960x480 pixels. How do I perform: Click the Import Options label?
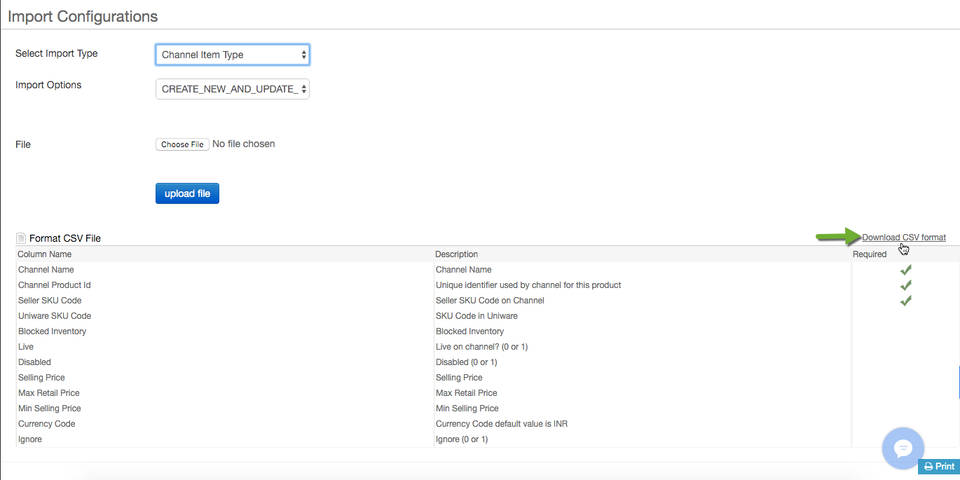(48, 85)
